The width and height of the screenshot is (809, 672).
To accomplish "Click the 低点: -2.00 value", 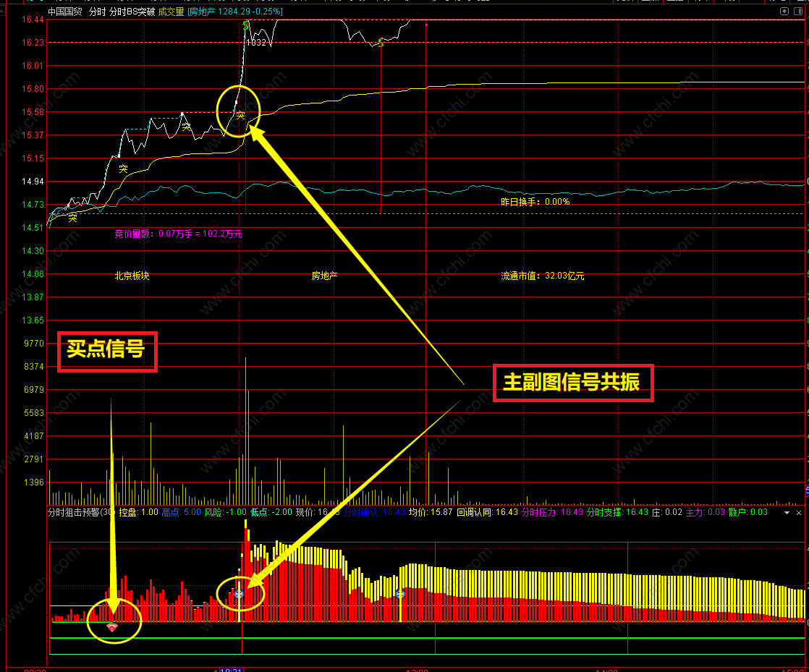I will (271, 512).
